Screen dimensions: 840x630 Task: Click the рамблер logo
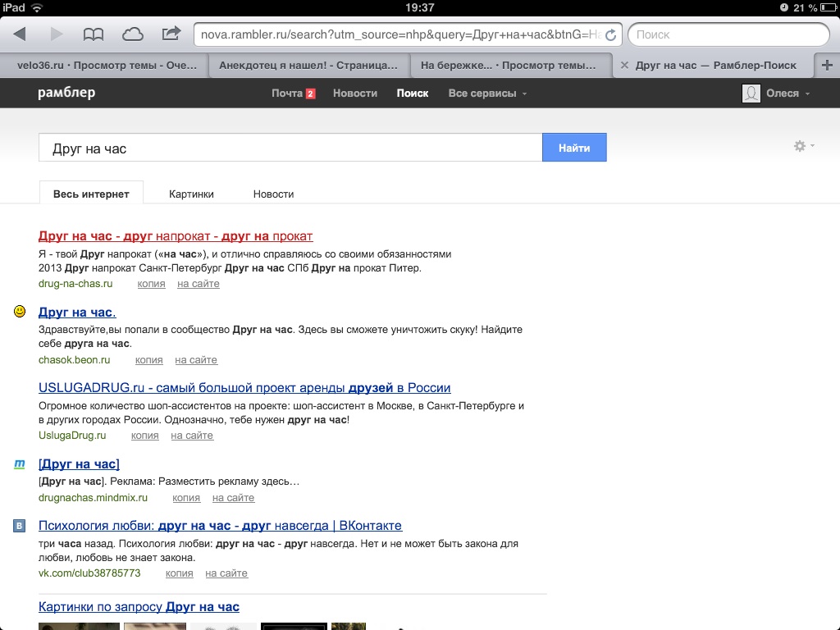tap(66, 93)
